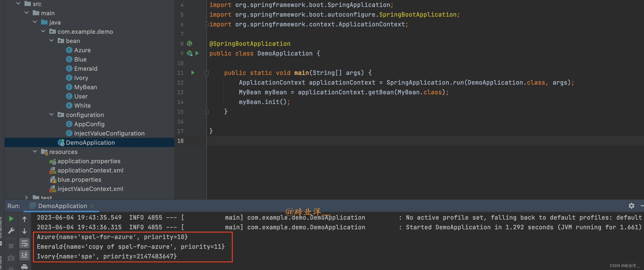This screenshot has height=270, width=644.
Task: Open the MyBean class file
Action: click(85, 87)
